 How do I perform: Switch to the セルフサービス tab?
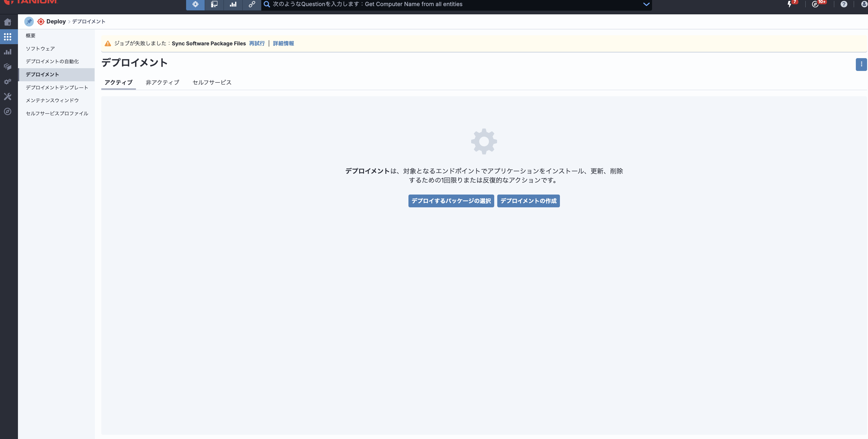(x=212, y=82)
